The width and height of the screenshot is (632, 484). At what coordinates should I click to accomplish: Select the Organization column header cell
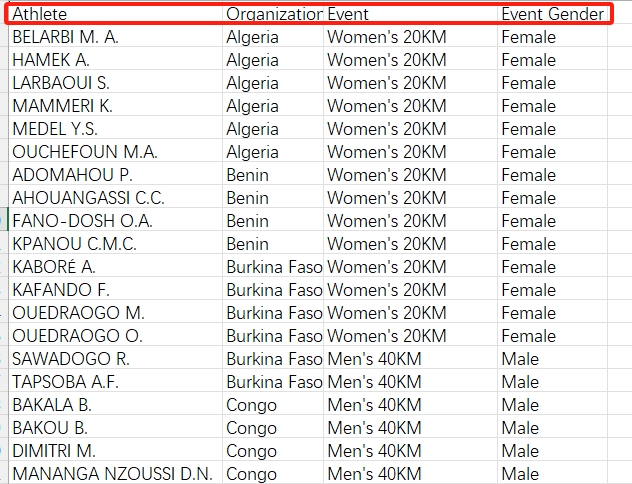[273, 14]
